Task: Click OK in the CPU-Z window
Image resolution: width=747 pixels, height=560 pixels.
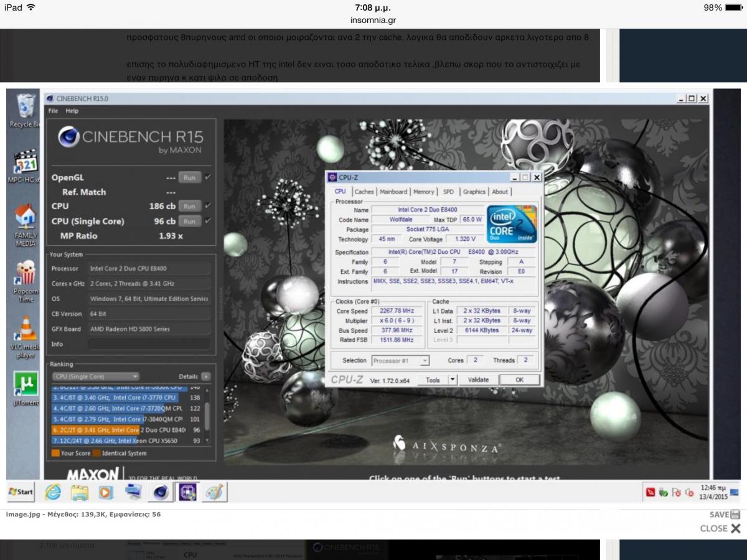Action: click(x=519, y=380)
